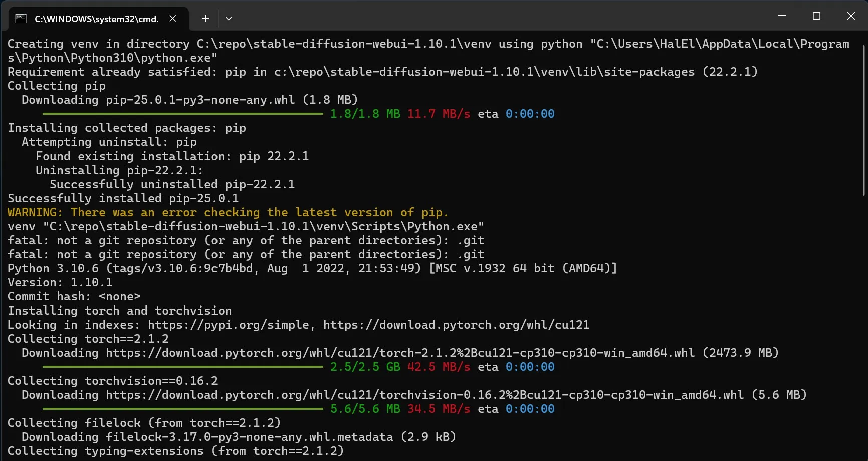Close the terminal window
This screenshot has height=461, width=868.
851,16
